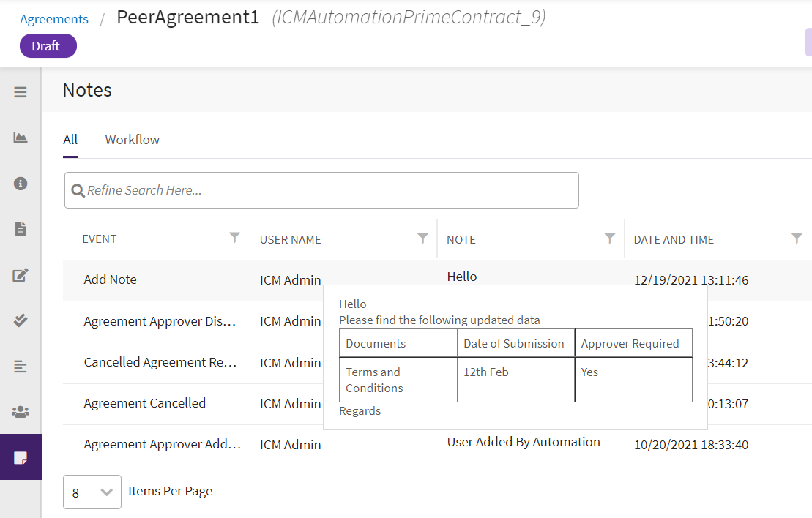Select the All notes tab

click(x=70, y=140)
